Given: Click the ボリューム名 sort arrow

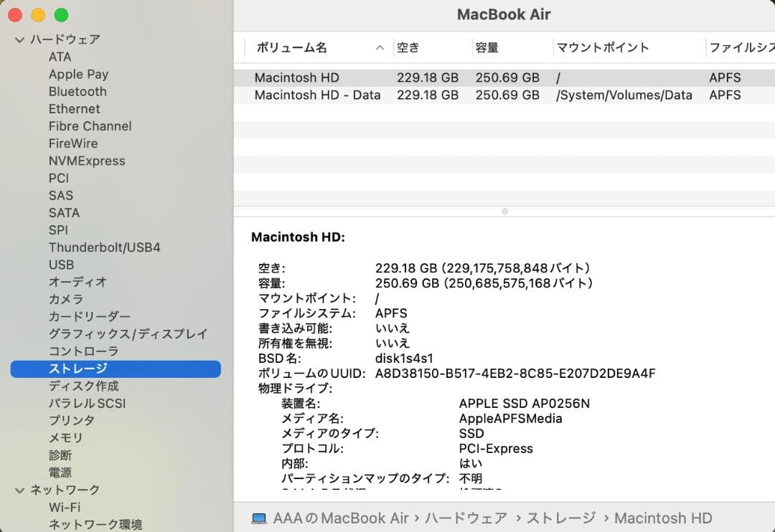Looking at the screenshot, I should 380,48.
